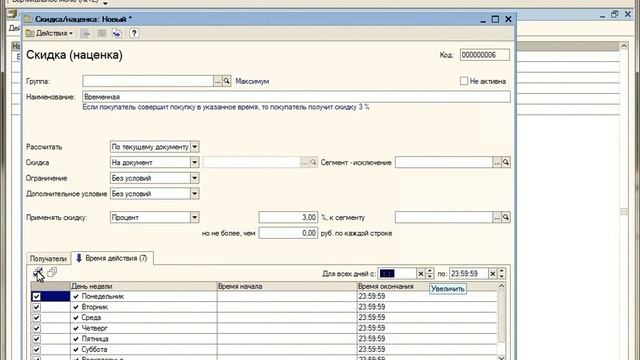Toggle the Вторник row checkbox
Viewport: 640px width, 360px height.
36,307
